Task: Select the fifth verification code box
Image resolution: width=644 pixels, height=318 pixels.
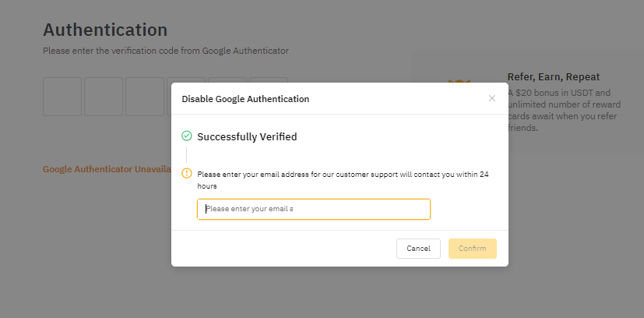Action: tap(227, 79)
